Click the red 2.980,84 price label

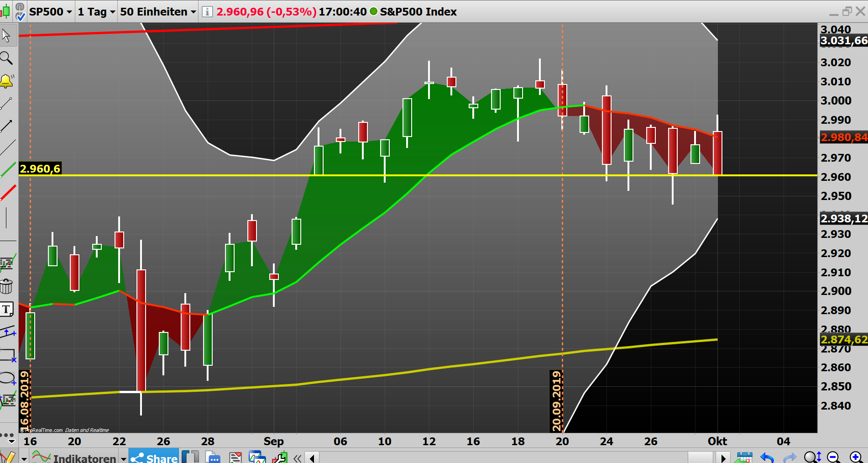tap(844, 137)
